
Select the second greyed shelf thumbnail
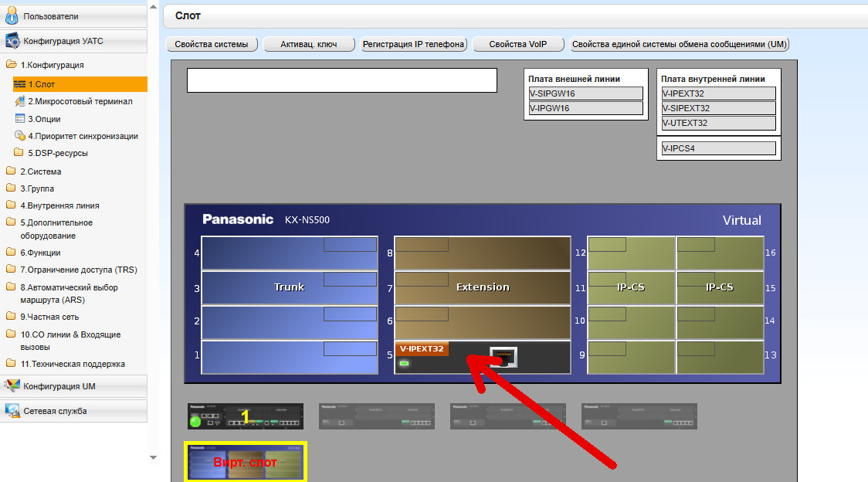pos(376,416)
